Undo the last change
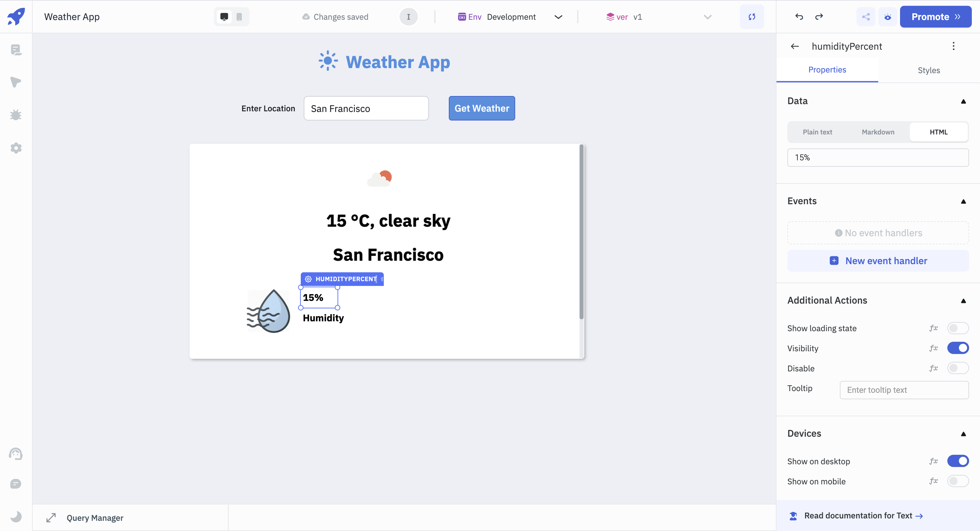 coord(799,17)
